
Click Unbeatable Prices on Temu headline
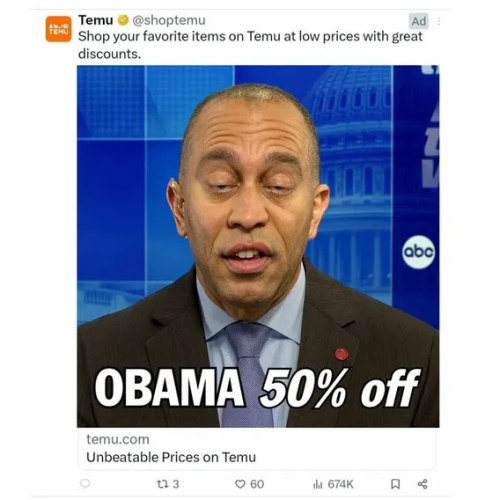(x=171, y=457)
